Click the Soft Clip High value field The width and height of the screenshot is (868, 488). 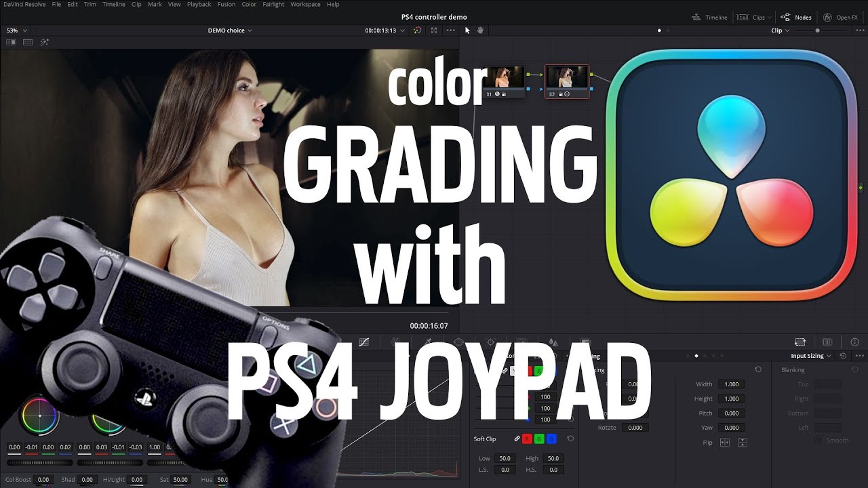(x=553, y=459)
